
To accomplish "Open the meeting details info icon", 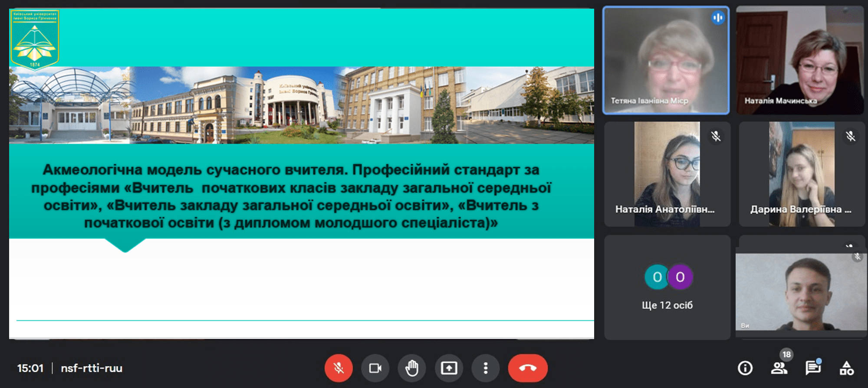I will click(x=745, y=368).
